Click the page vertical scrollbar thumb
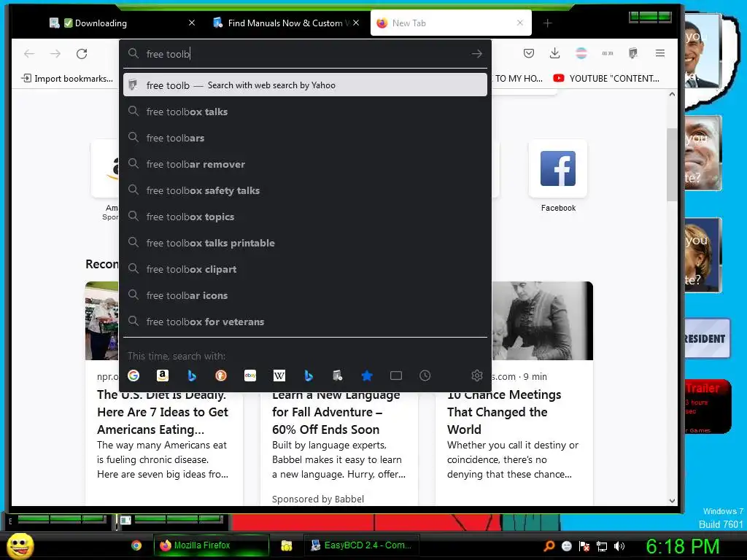This screenshot has width=747, height=560. pos(672,164)
